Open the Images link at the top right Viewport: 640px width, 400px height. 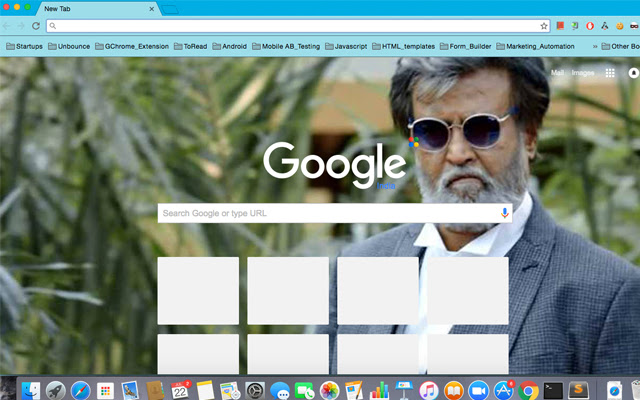click(x=582, y=73)
